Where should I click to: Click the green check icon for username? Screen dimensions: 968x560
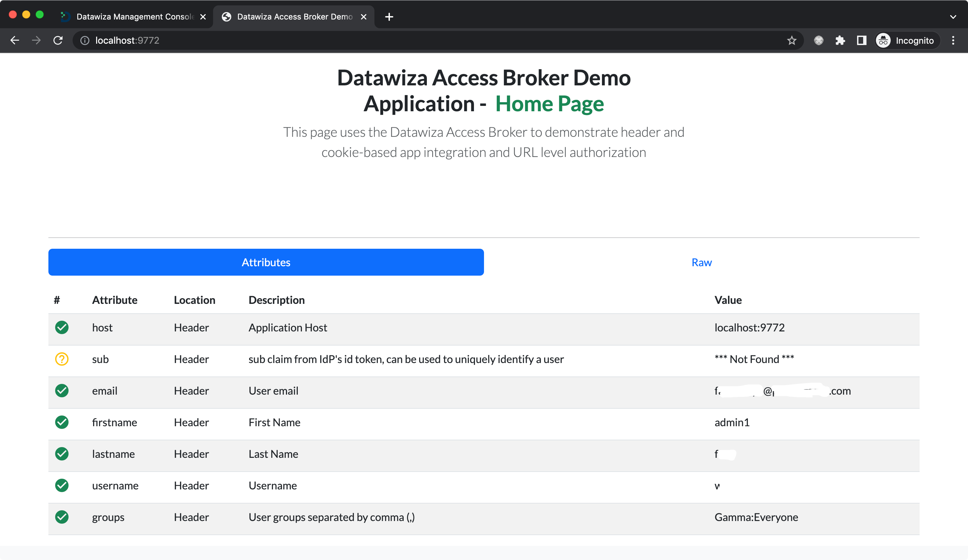(62, 485)
